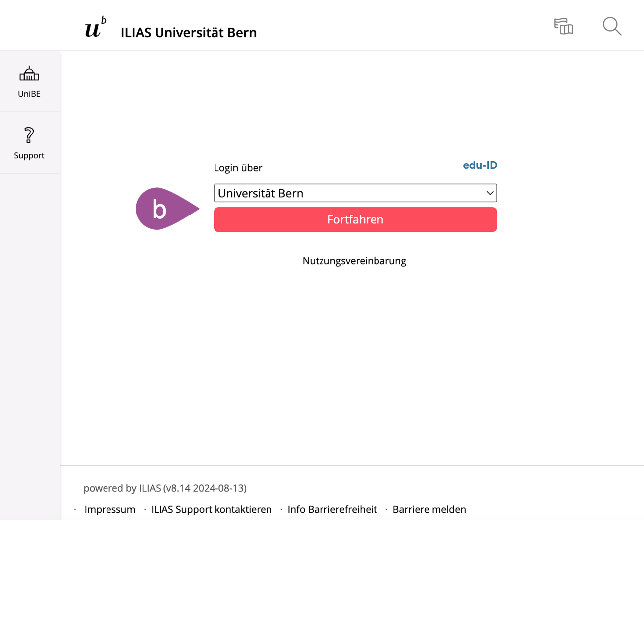
Task: Click the Support question mark icon
Action: pyautogui.click(x=29, y=135)
